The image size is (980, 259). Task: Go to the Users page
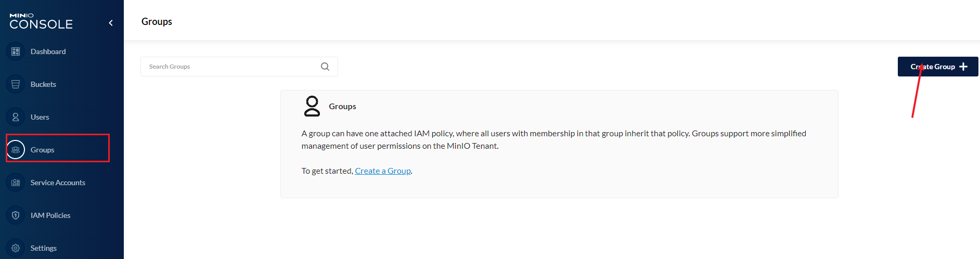[x=40, y=117]
